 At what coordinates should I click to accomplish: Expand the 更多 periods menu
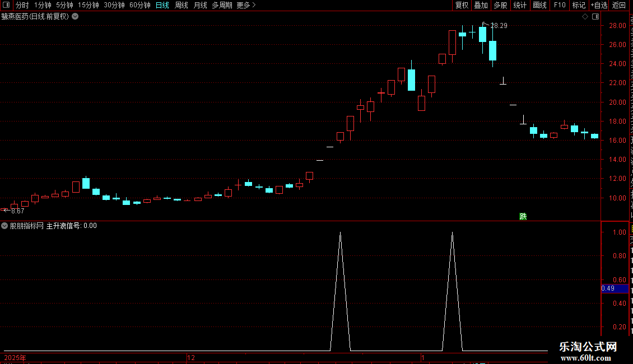pyautogui.click(x=246, y=5)
